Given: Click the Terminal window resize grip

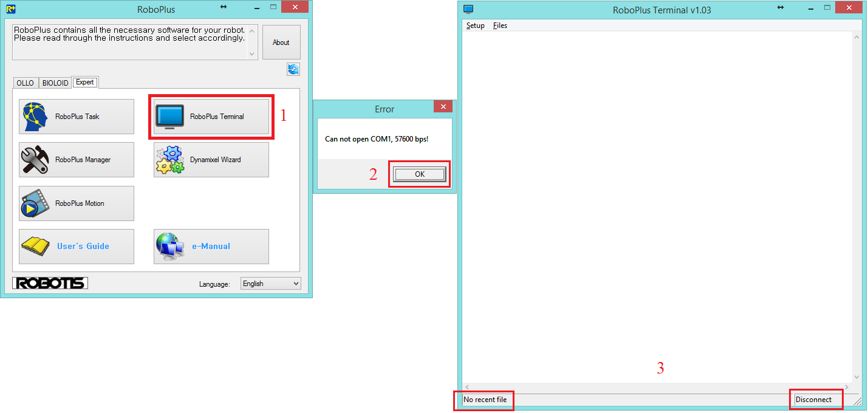Looking at the screenshot, I should pyautogui.click(x=857, y=401).
